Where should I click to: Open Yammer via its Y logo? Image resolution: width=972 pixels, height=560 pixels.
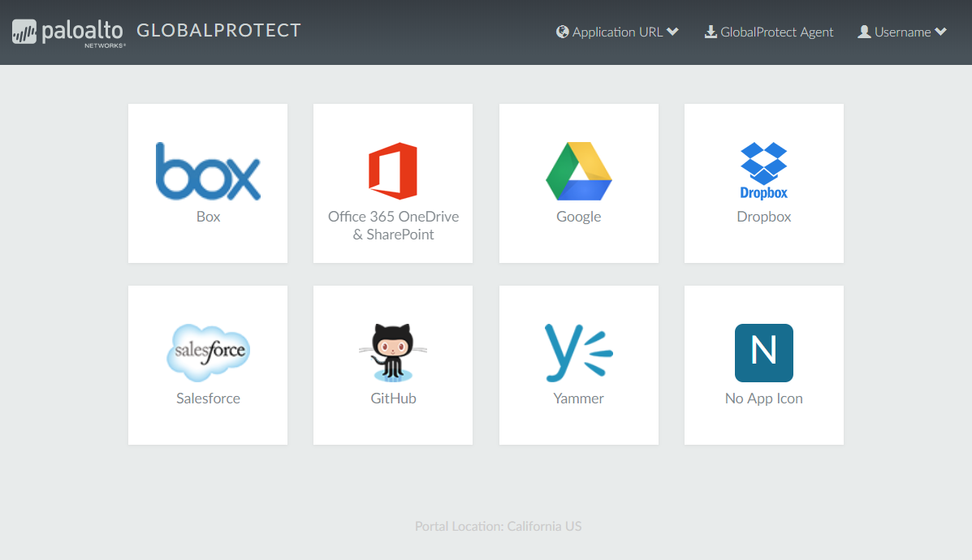pos(578,353)
